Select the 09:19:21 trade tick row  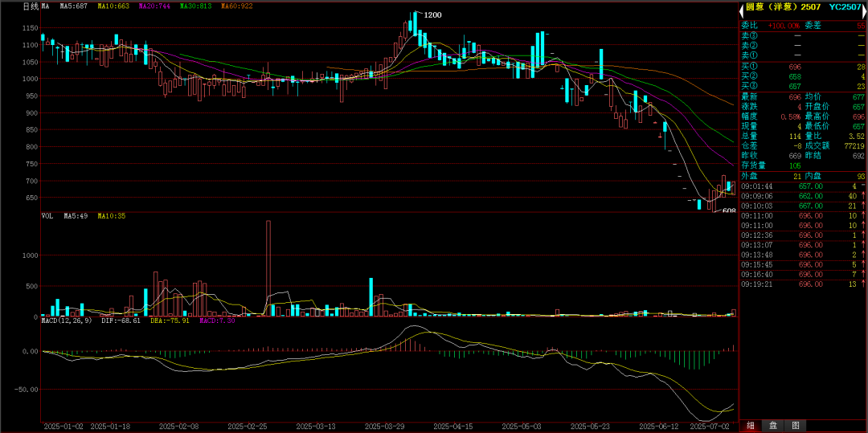pyautogui.click(x=802, y=284)
